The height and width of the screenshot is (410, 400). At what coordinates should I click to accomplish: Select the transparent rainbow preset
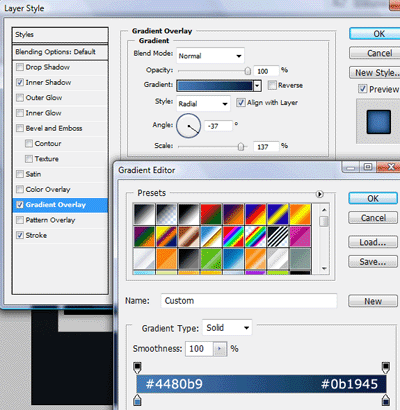pos(256,236)
